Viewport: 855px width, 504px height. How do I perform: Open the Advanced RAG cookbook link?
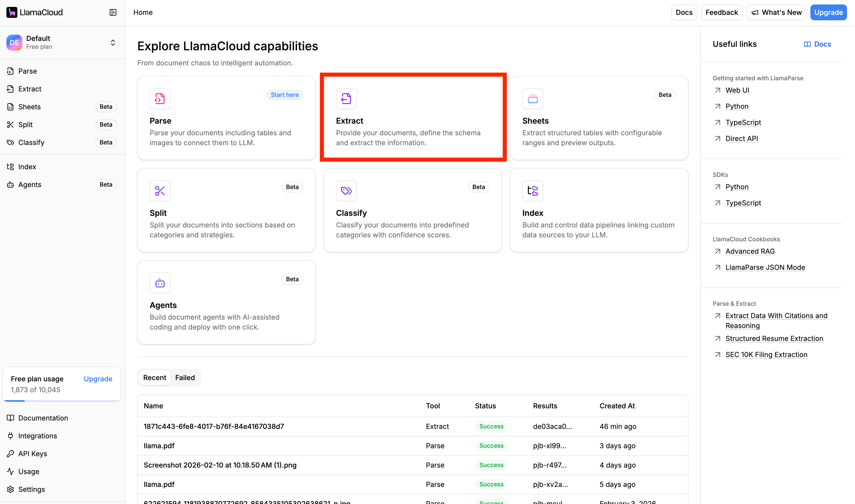tap(750, 251)
